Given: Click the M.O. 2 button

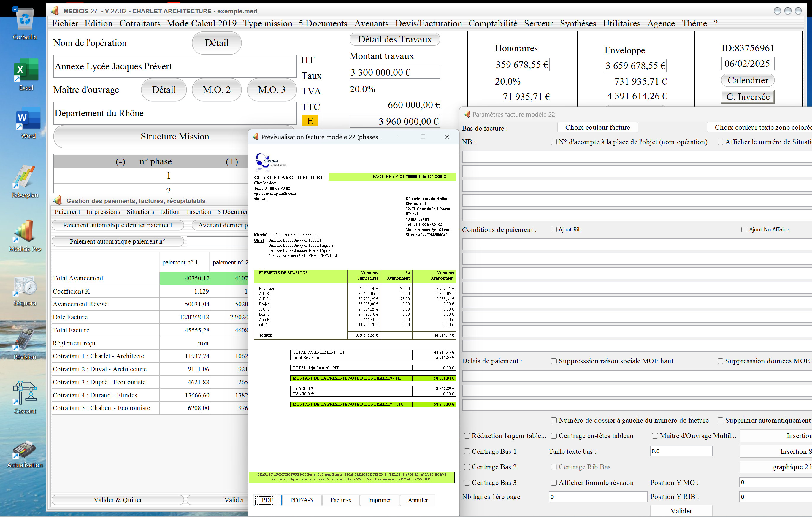Looking at the screenshot, I should pos(216,90).
